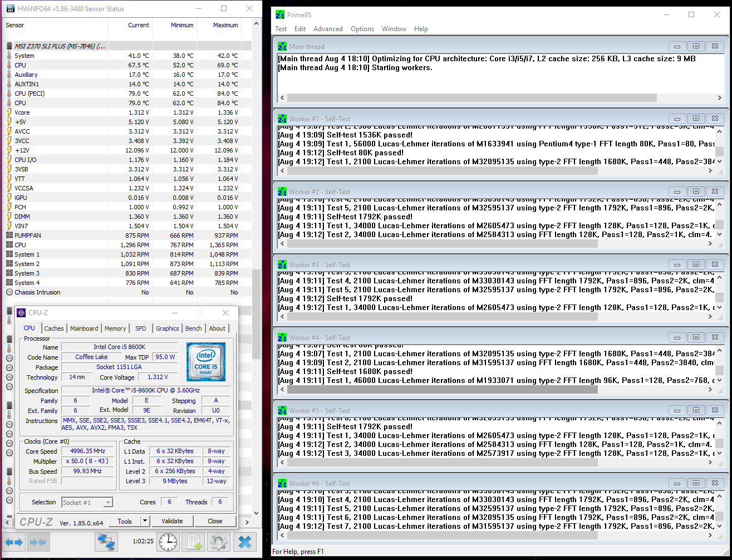This screenshot has width=732, height=560.
Task: Switch to CPU-Z Memory tab
Action: pyautogui.click(x=115, y=328)
